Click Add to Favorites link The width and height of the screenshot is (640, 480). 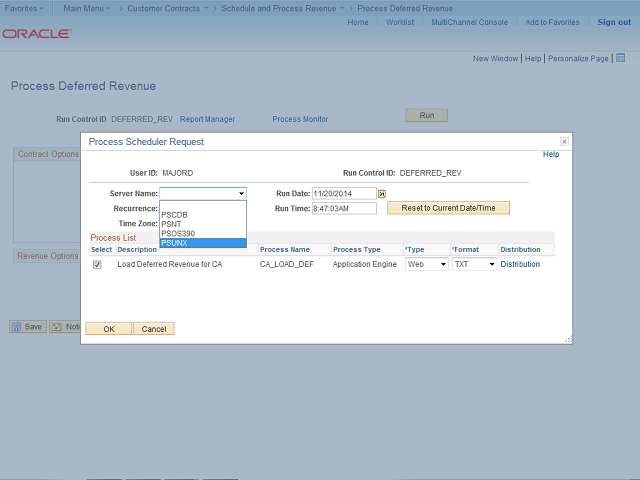coord(552,22)
